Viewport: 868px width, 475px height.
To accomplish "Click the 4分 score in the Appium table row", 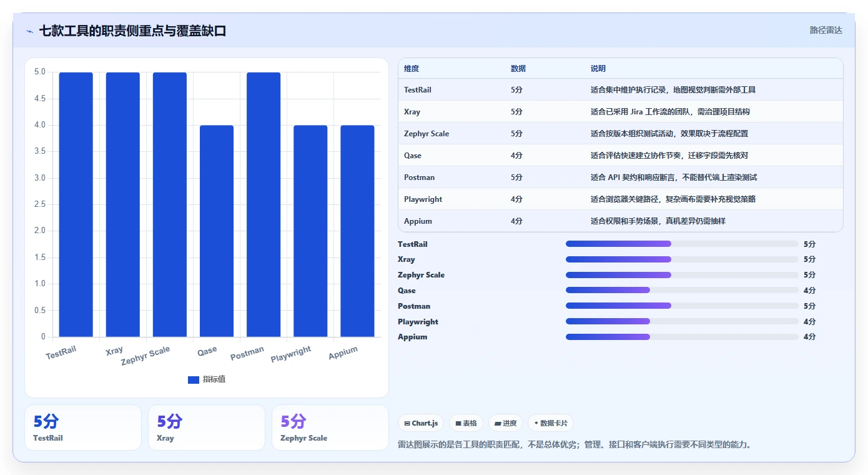I will click(516, 221).
